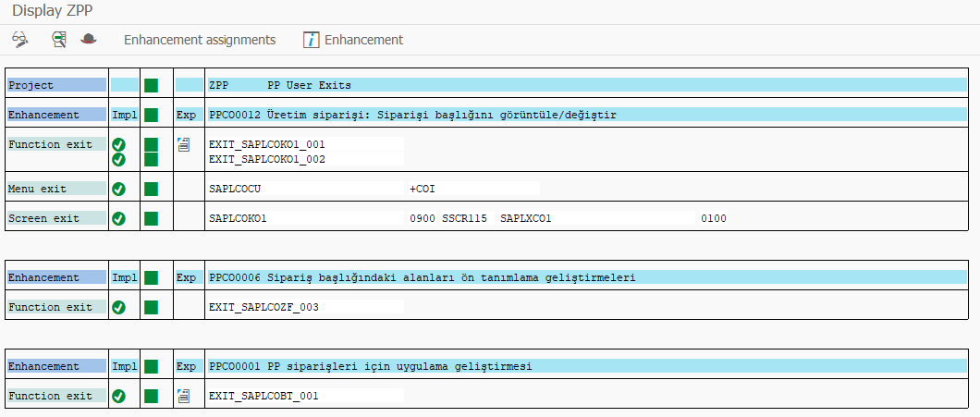Select the PPCO0006 enhancement header row
The image size is (980, 417).
[587, 277]
